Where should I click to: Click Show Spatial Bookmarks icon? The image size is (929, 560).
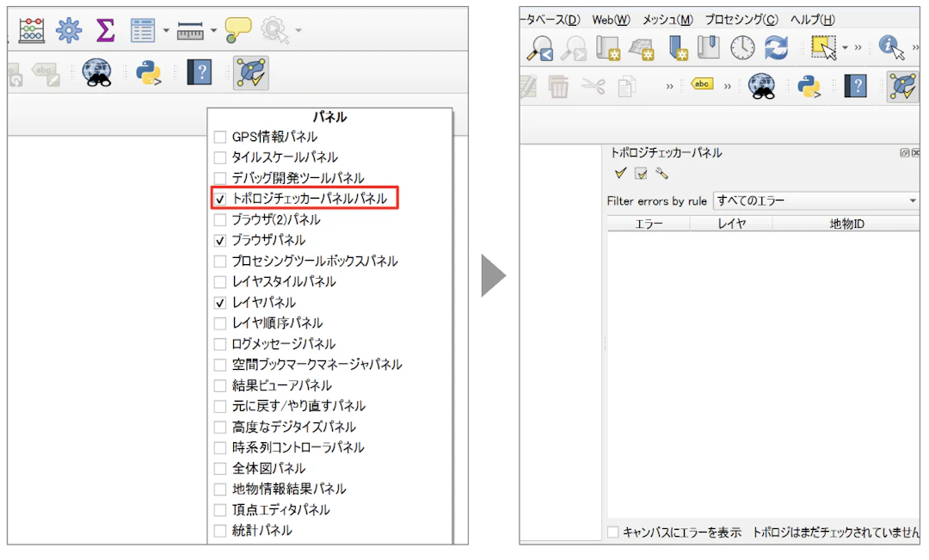coord(709,47)
